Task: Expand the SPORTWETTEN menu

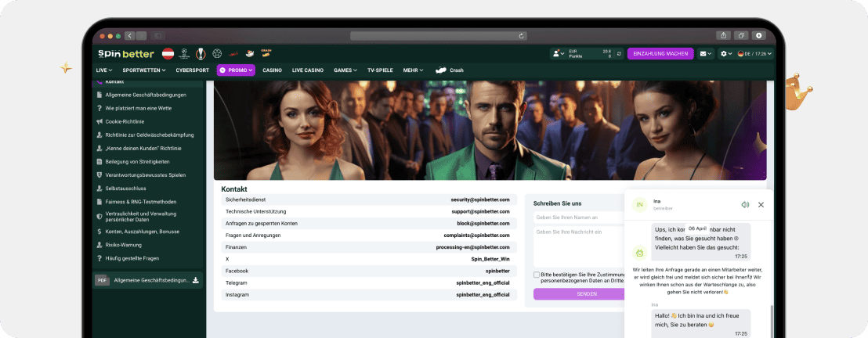Action: 144,70
